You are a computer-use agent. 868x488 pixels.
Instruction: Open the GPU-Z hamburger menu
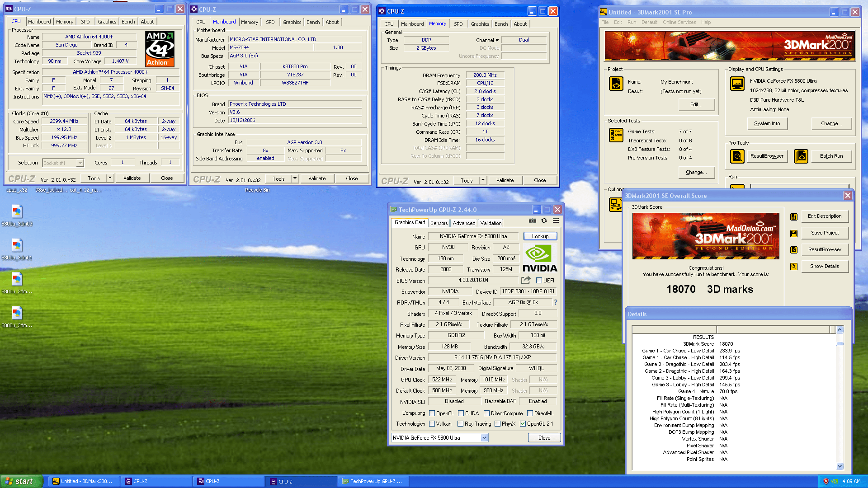(556, 221)
